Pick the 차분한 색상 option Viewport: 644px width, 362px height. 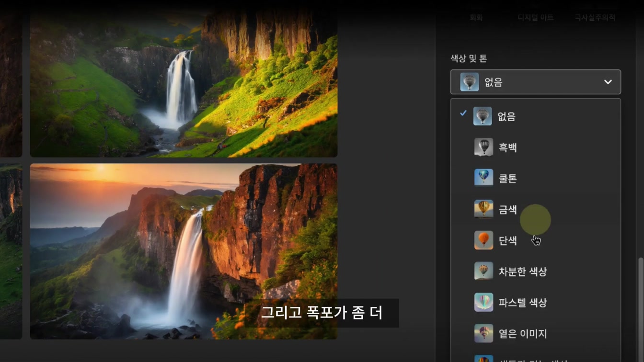(535, 271)
